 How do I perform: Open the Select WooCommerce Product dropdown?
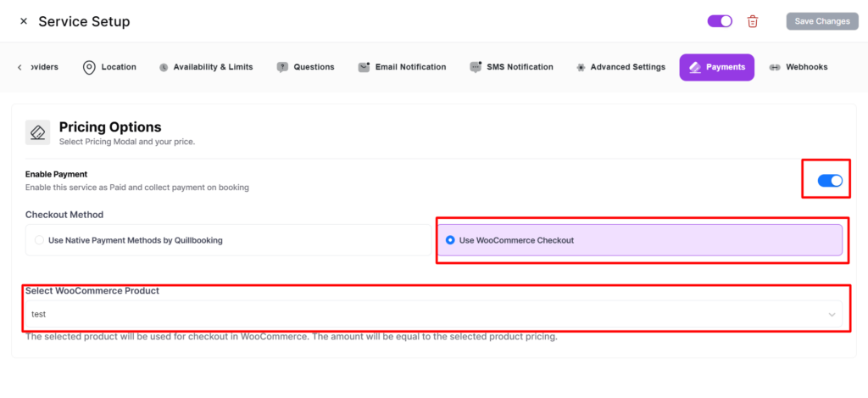click(424, 314)
